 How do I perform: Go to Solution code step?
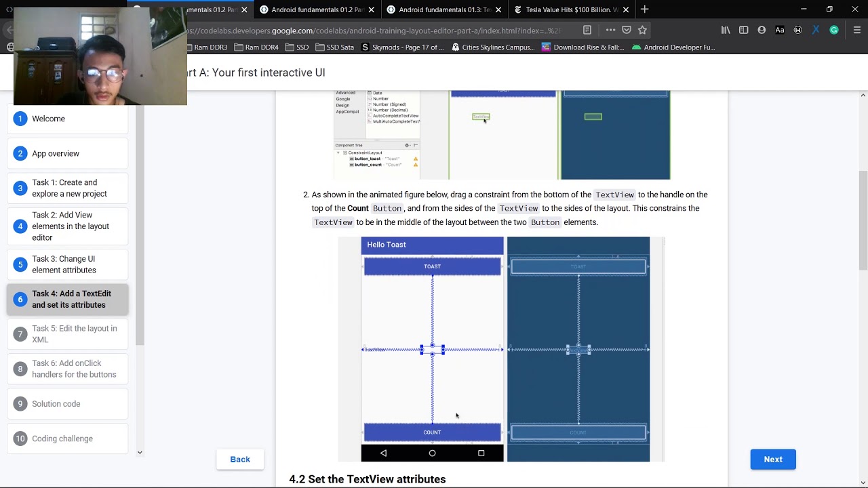point(67,404)
